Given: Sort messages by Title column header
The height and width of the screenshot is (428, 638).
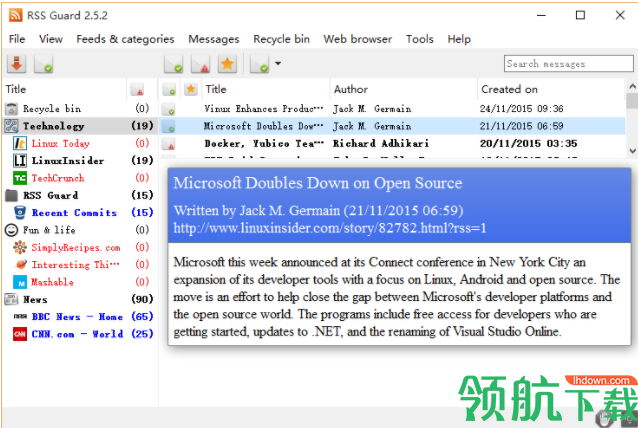Looking at the screenshot, I should coord(266,89).
